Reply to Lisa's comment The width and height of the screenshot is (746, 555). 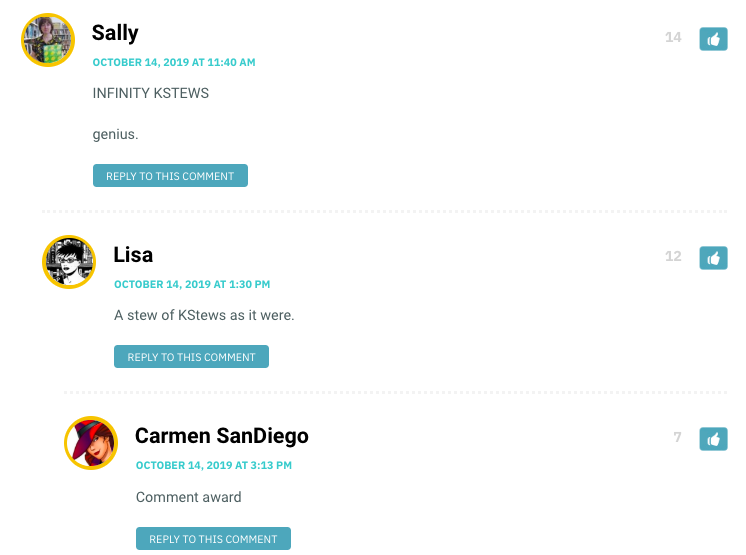[x=191, y=357]
